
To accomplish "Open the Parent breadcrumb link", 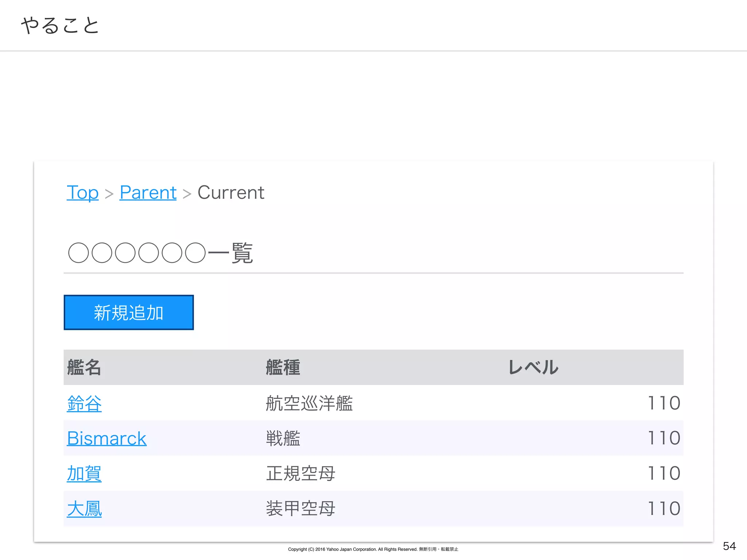I will point(148,192).
